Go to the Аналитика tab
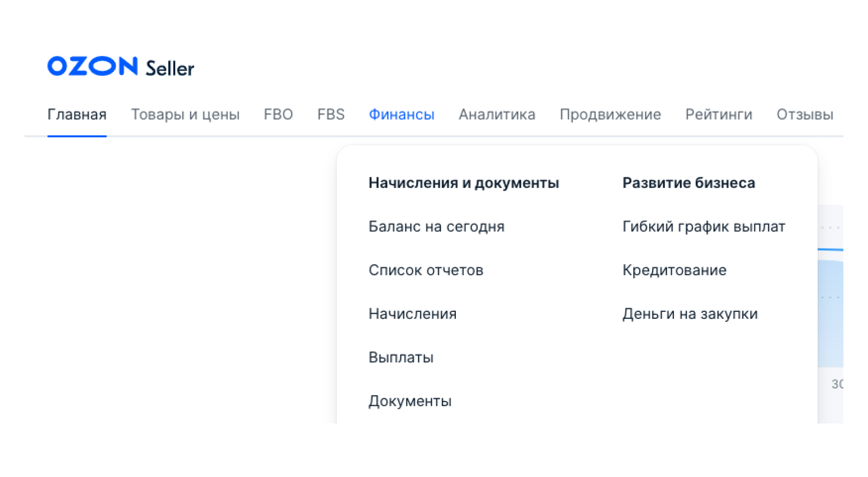Viewport: 868px width, 477px height. [x=497, y=114]
